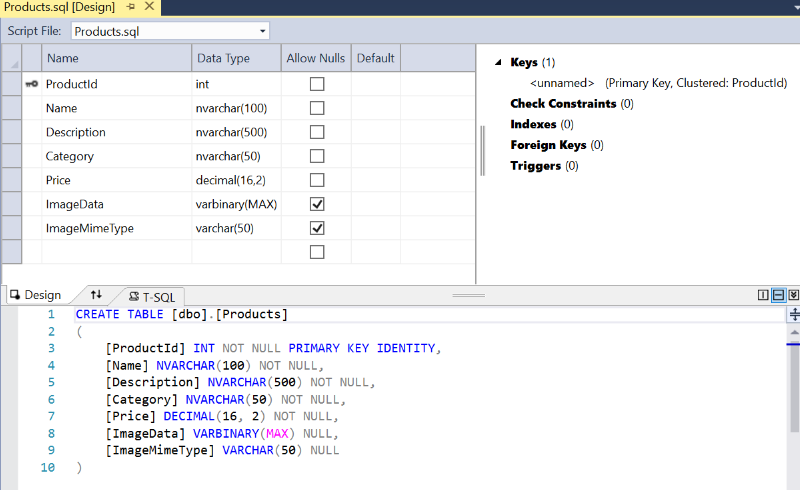Toggle Allow Nulls for Description
800x490 pixels.
pos(317,132)
